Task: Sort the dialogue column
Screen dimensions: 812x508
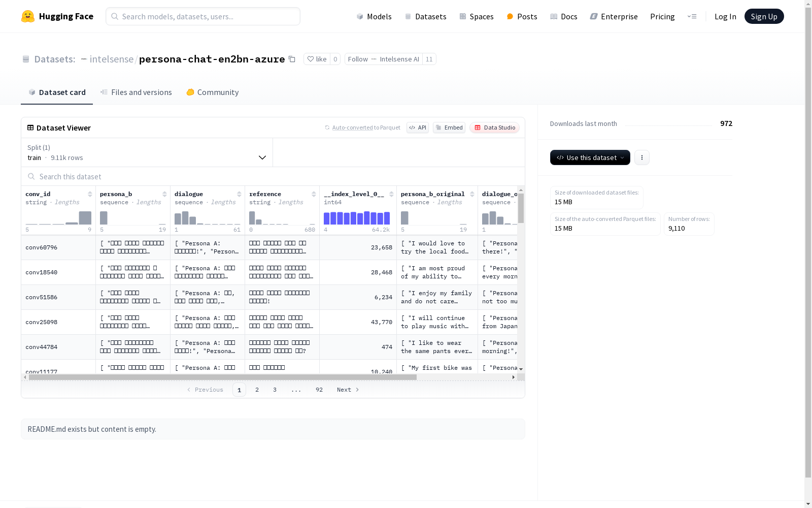Action: coord(239,194)
